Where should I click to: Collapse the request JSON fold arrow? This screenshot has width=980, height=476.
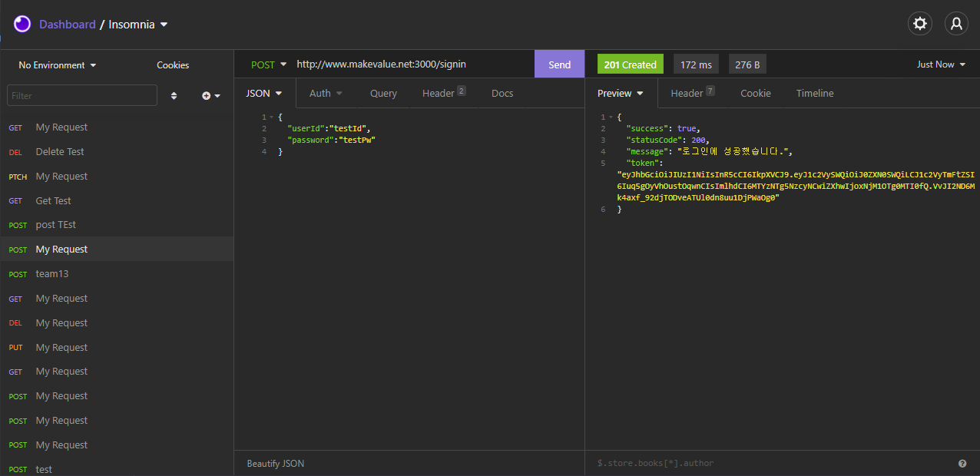pos(271,117)
